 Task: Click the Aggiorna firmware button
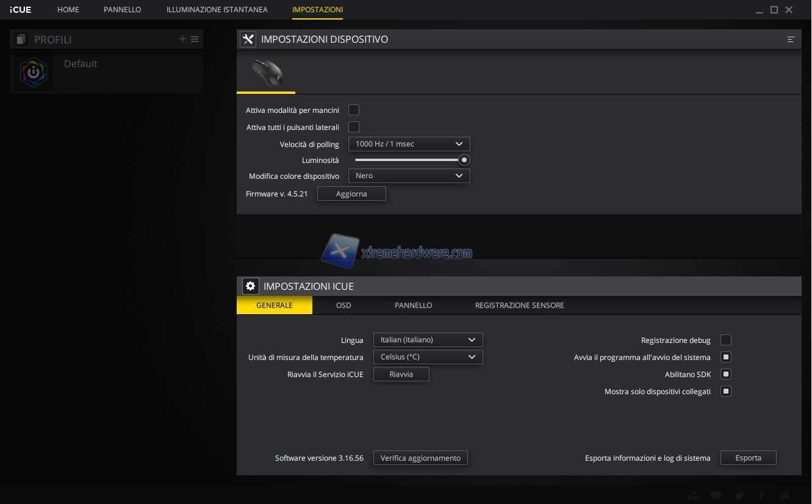pyautogui.click(x=351, y=194)
